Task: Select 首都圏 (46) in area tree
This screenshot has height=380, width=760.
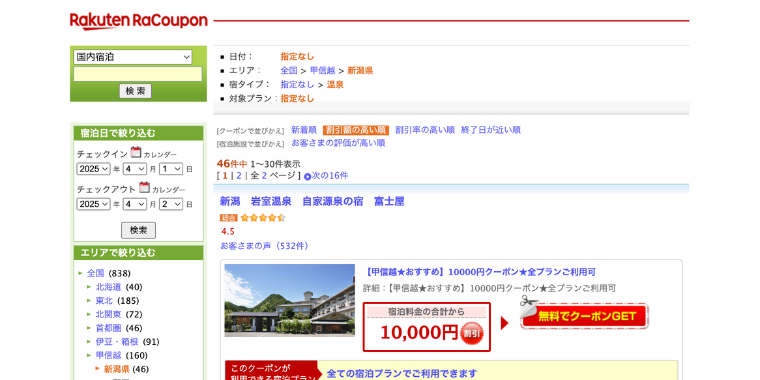Action: point(108,328)
